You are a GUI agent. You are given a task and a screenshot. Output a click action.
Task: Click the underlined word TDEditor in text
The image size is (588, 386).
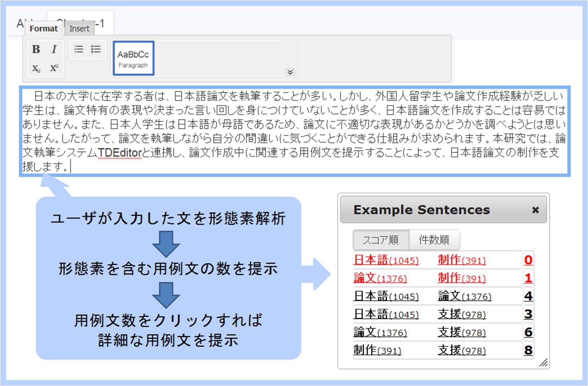[119, 153]
